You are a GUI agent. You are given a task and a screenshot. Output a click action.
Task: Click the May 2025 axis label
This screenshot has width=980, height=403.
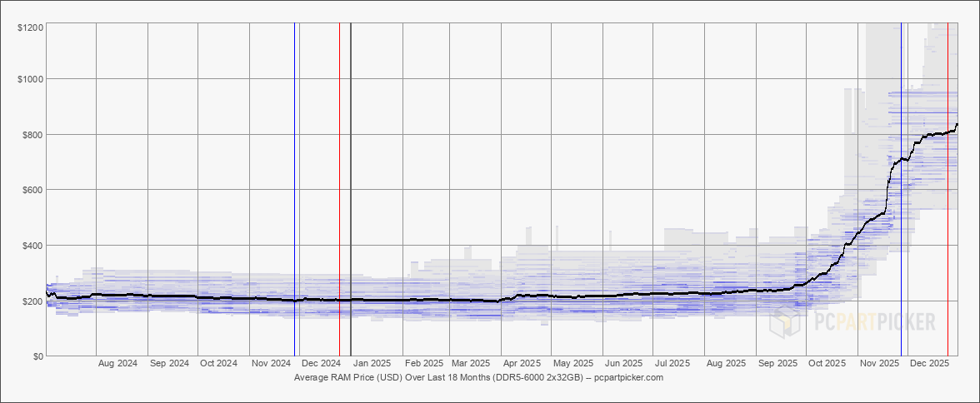573,363
